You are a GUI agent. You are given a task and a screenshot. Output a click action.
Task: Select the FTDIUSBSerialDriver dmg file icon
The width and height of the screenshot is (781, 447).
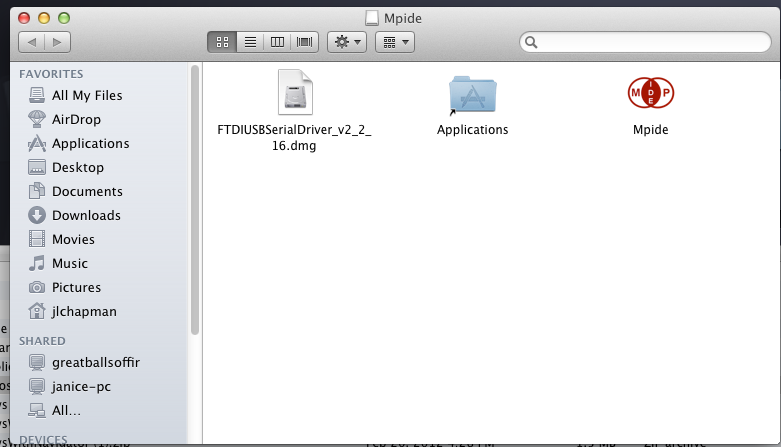point(295,92)
